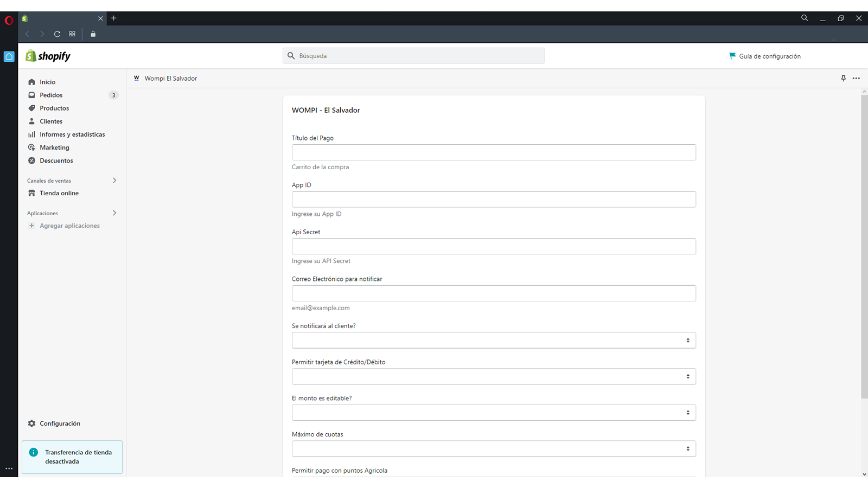Focus Correo Electrónico para notificar field
Image resolution: width=868 pixels, height=488 pixels.
point(494,293)
